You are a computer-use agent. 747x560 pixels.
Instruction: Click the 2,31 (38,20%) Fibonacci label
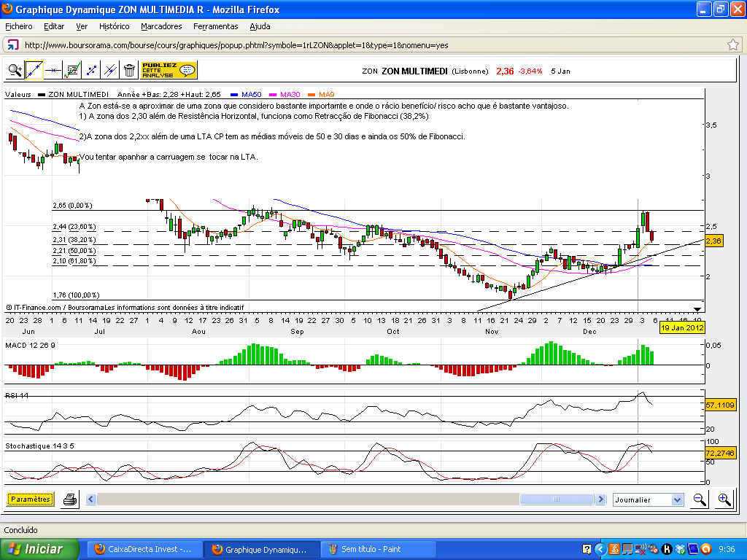click(x=74, y=240)
